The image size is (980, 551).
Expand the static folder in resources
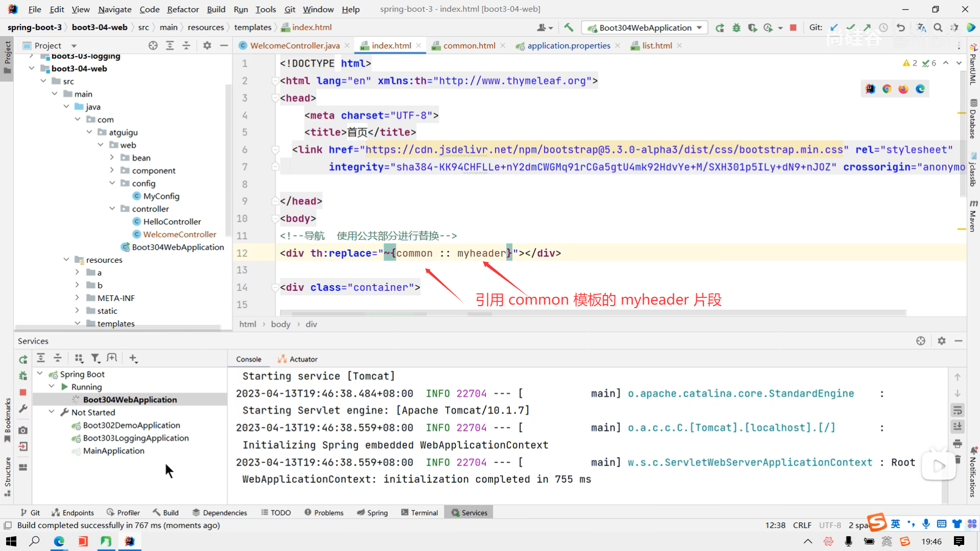77,311
